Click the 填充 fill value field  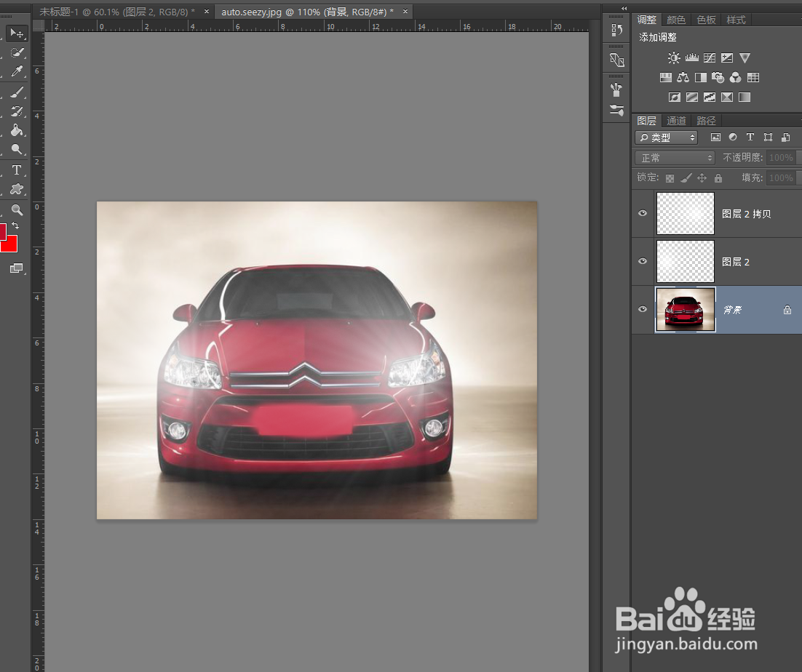coord(782,178)
